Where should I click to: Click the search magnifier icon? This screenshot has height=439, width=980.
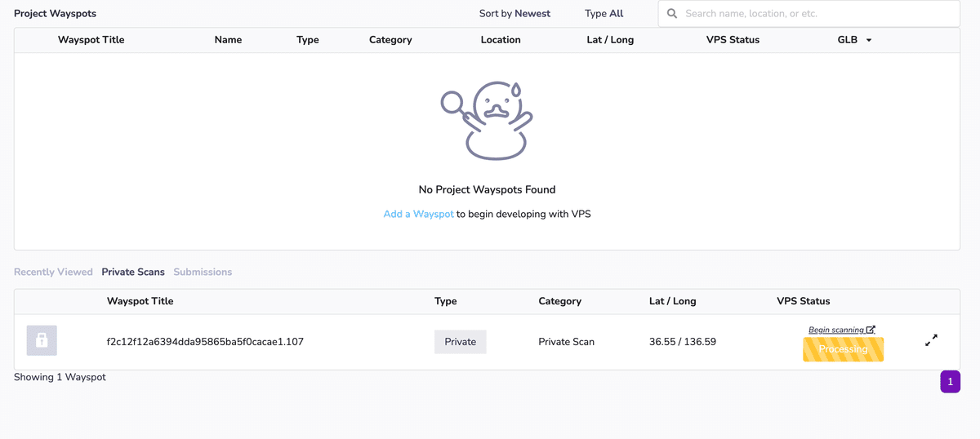[x=672, y=14]
